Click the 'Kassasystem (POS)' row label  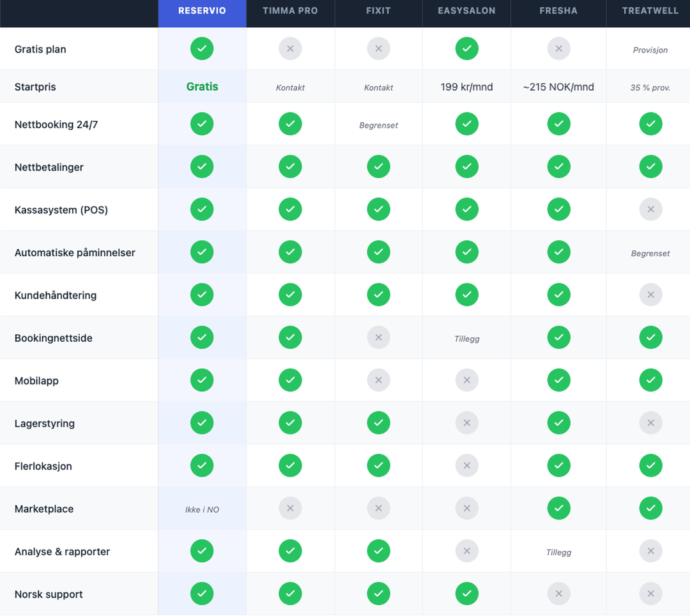click(x=61, y=210)
